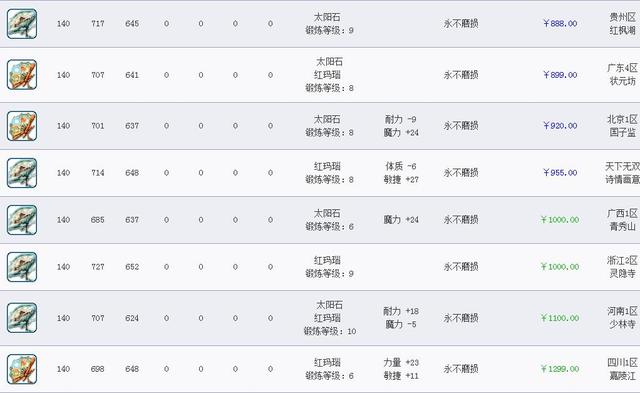Click the 北京1区 国子监 server text
This screenshot has height=393, width=640.
pos(622,126)
